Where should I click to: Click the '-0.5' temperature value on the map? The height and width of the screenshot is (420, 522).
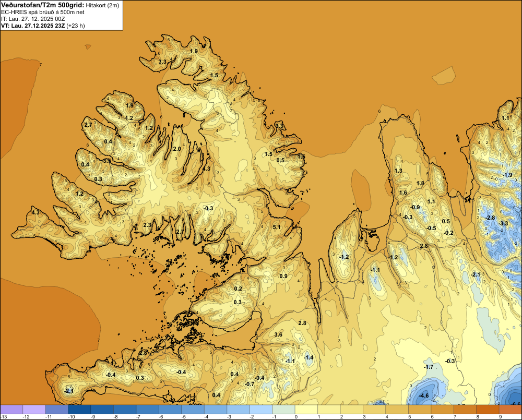[x=431, y=228]
